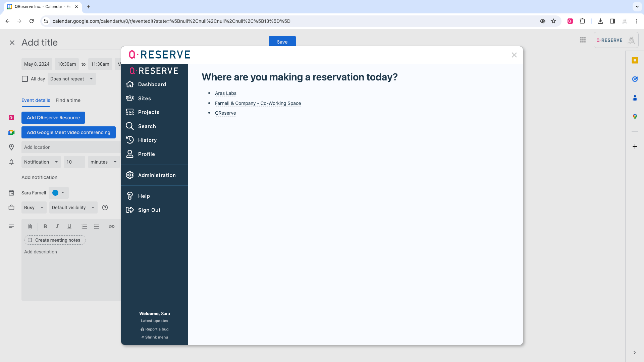Click the Search magnifier icon
Screen dimensions: 644x362
(x=130, y=126)
